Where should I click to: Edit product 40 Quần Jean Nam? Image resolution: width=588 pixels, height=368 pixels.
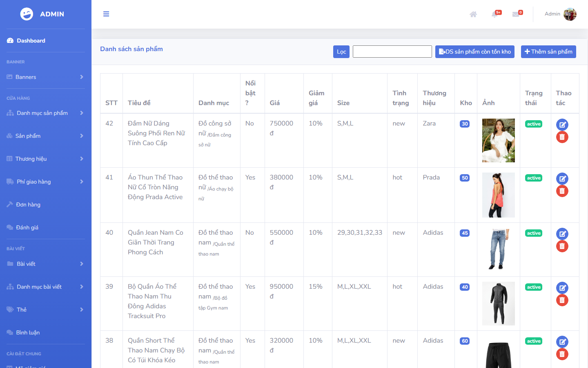pyautogui.click(x=562, y=234)
